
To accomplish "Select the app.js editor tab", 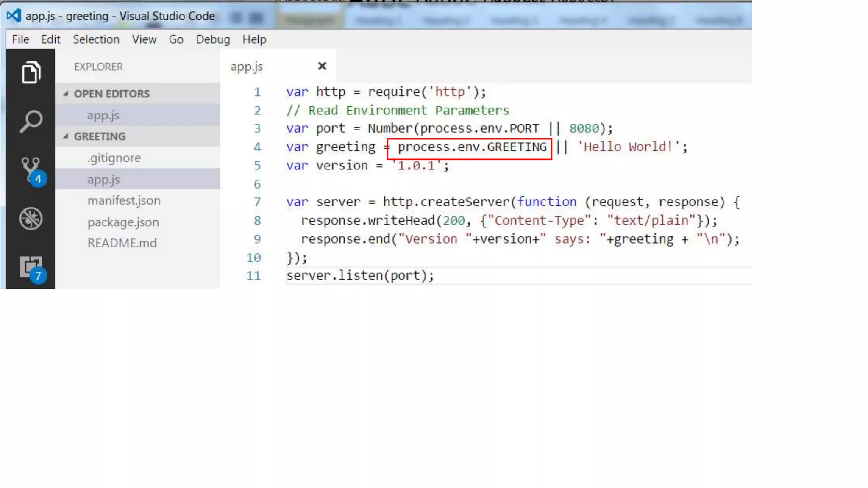I will [247, 67].
